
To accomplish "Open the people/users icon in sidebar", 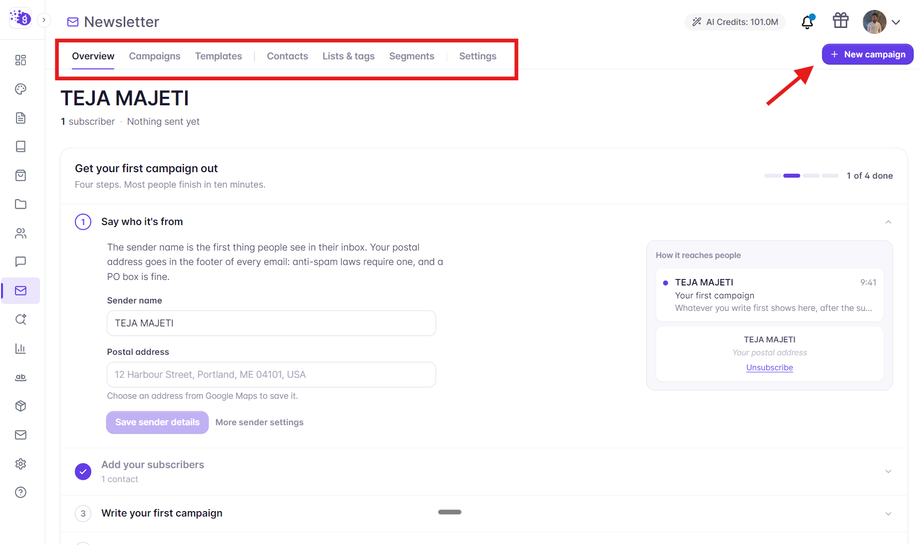I will point(21,233).
